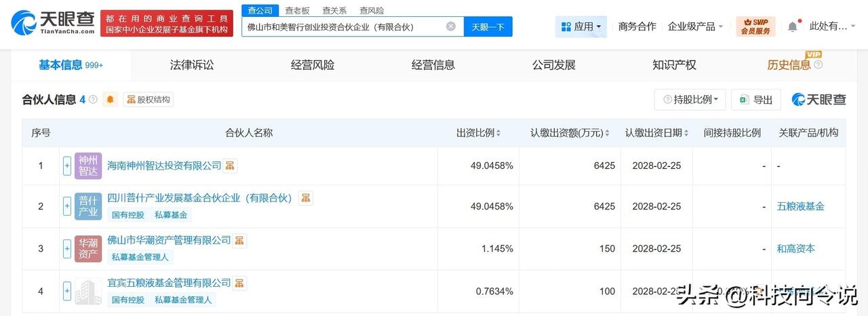Open 宜宾五粮液基金管理有限公司 link
The width and height of the screenshot is (868, 316).
coord(170,283)
